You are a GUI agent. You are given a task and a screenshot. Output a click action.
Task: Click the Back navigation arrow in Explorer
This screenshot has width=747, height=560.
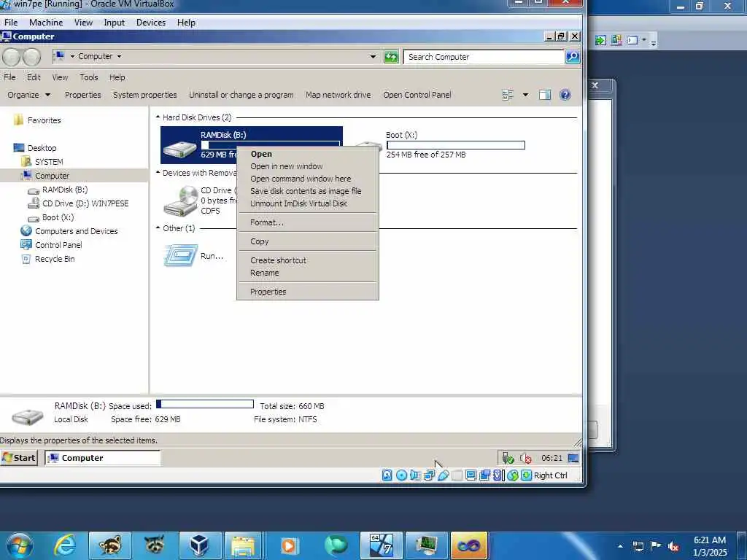pos(12,57)
